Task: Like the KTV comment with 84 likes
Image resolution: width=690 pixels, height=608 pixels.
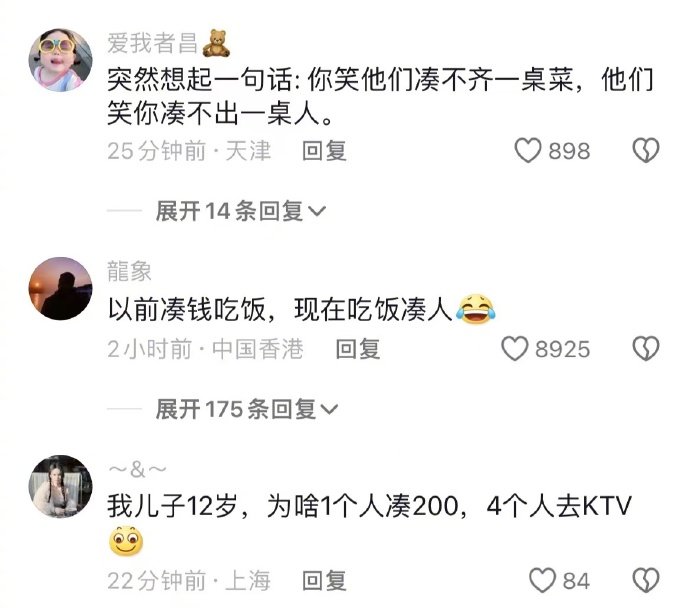Action: (x=542, y=580)
